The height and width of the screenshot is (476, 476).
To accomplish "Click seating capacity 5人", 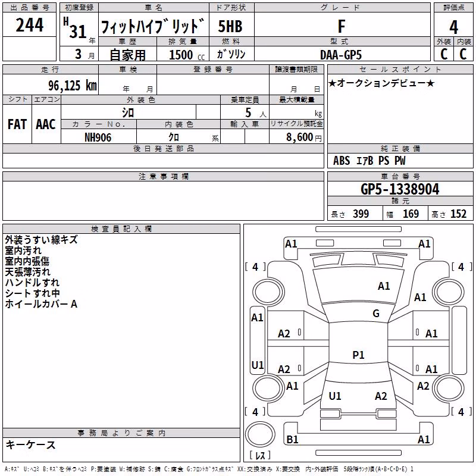I will point(256,113).
